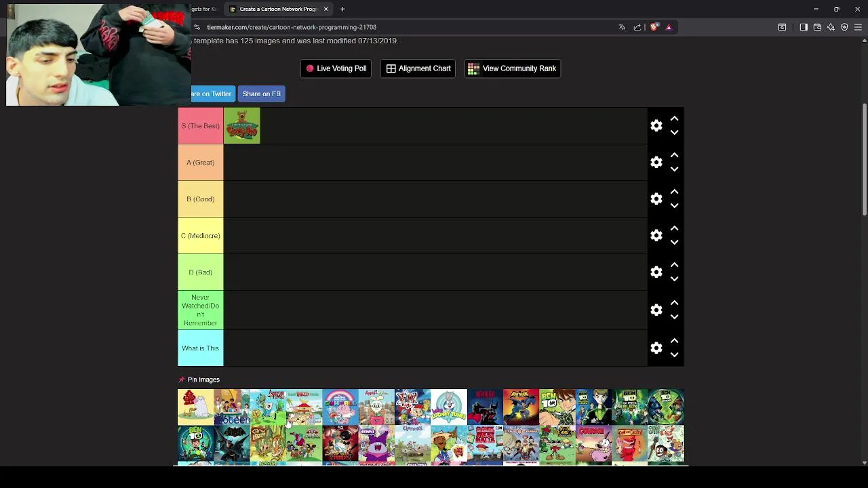
Task: Open settings gear for B (Good) tier
Action: click(x=656, y=199)
